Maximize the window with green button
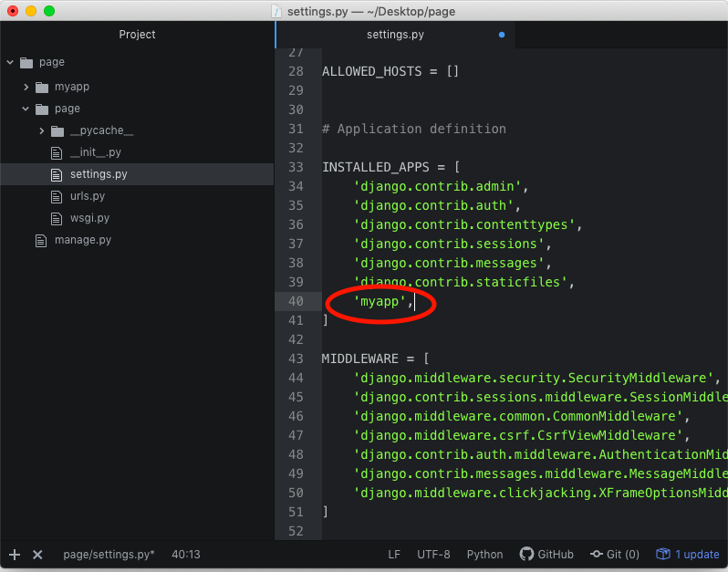Image resolution: width=728 pixels, height=572 pixels. pos(49,11)
